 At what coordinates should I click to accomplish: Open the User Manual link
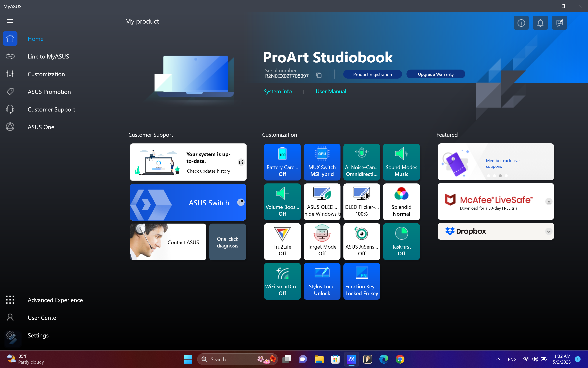(x=331, y=91)
